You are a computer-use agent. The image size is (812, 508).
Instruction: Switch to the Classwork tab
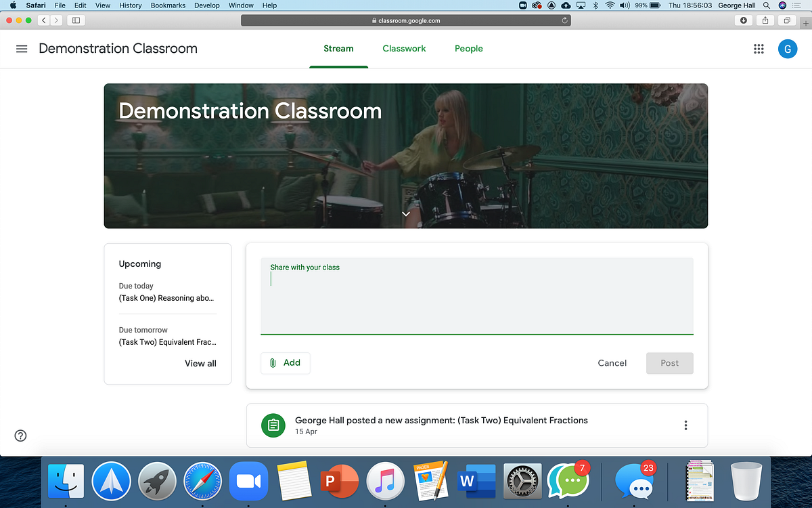pyautogui.click(x=404, y=48)
